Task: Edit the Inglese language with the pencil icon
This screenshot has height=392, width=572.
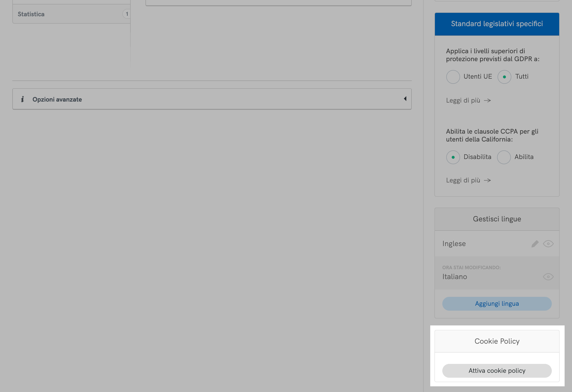Action: (x=535, y=244)
